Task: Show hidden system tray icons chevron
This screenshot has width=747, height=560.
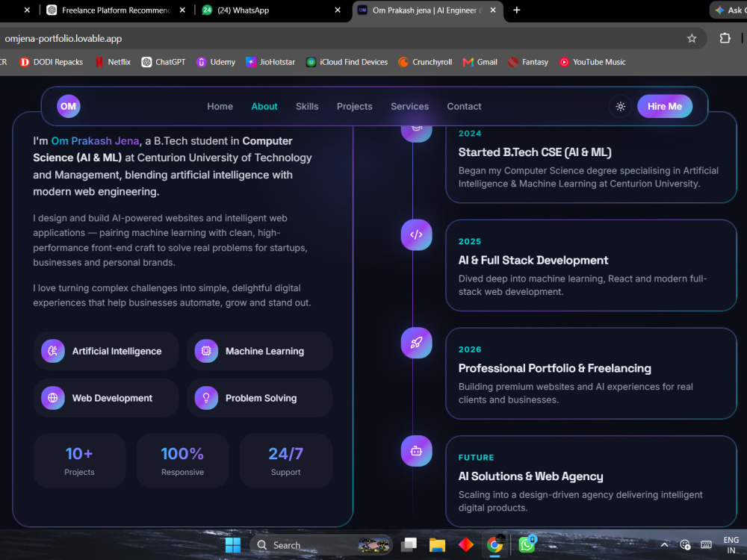Action: [x=664, y=545]
